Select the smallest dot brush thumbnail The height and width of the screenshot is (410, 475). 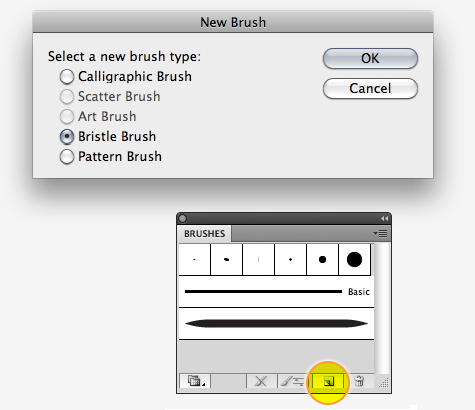coord(195,259)
